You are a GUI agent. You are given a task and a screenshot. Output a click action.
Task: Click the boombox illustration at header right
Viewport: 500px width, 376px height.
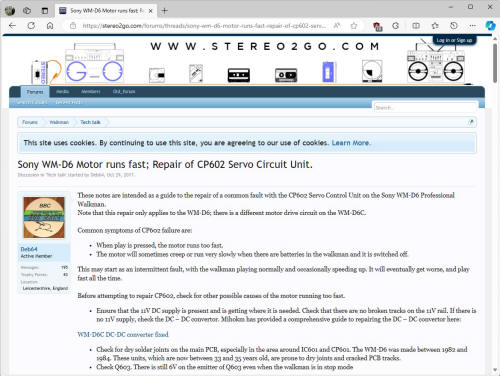click(436, 63)
